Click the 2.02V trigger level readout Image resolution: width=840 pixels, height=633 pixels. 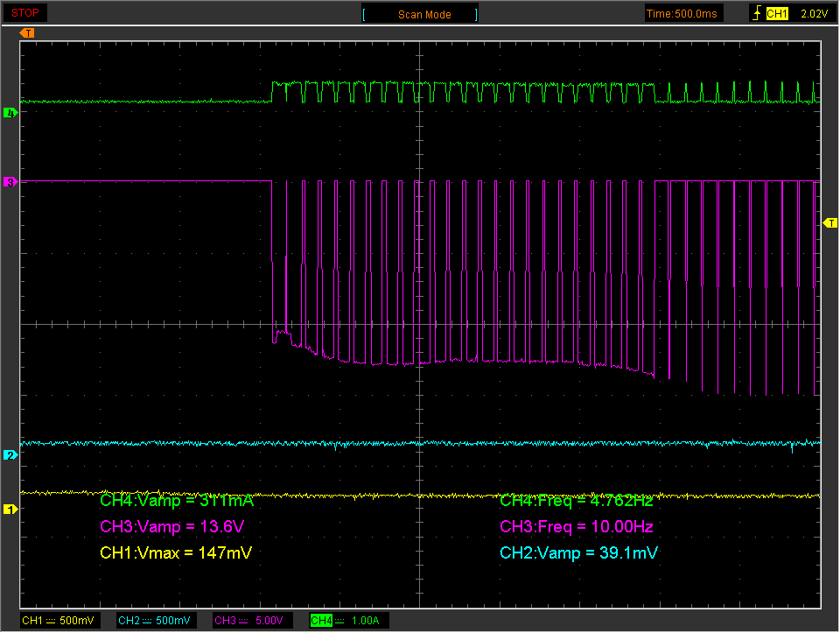[x=814, y=14]
